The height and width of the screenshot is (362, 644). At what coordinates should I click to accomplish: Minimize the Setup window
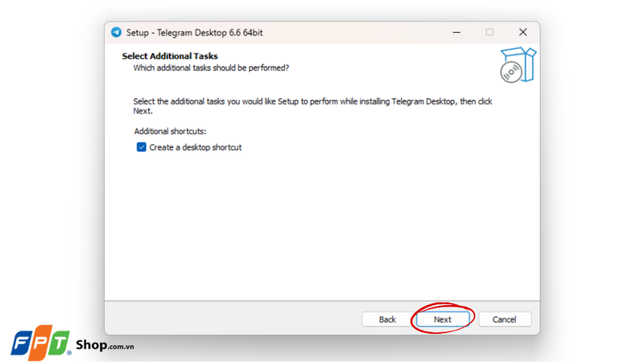(x=456, y=32)
